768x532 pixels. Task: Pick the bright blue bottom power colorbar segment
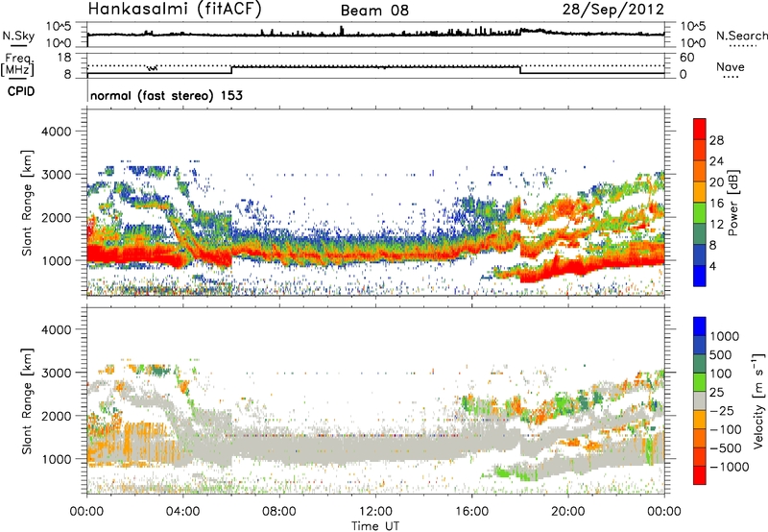point(700,277)
